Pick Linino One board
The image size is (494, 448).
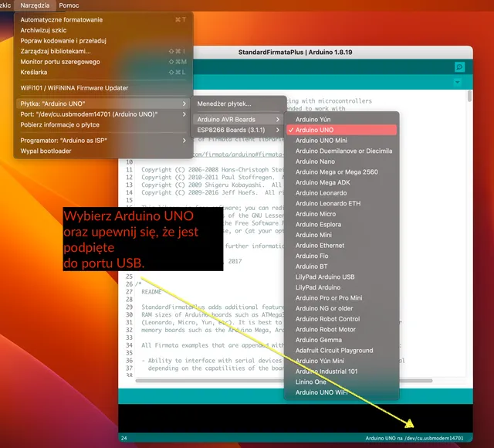click(341, 382)
